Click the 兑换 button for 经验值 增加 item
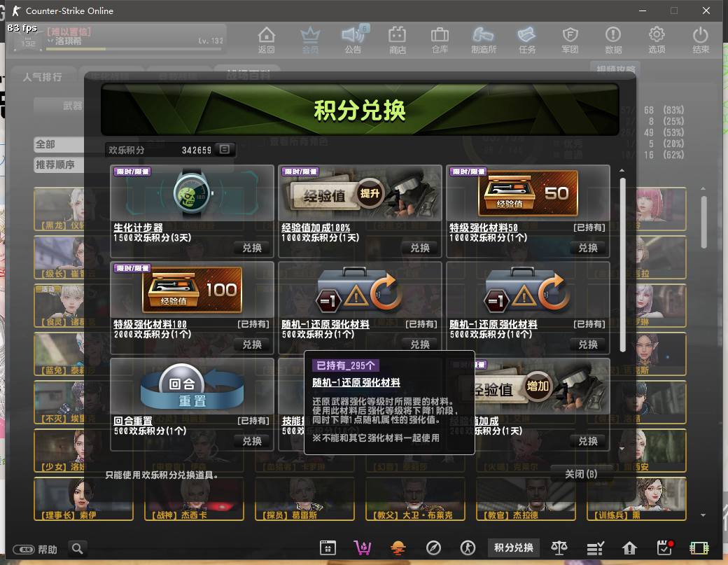 pyautogui.click(x=588, y=441)
